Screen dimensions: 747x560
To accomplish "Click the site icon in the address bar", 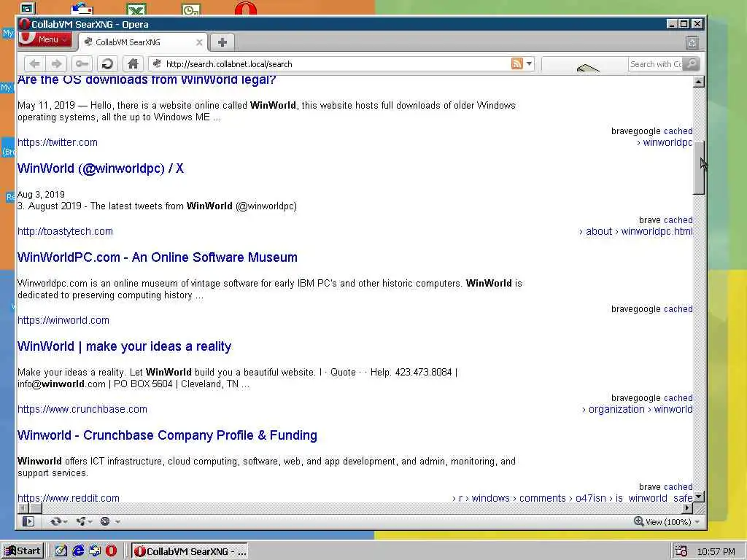I will [157, 64].
